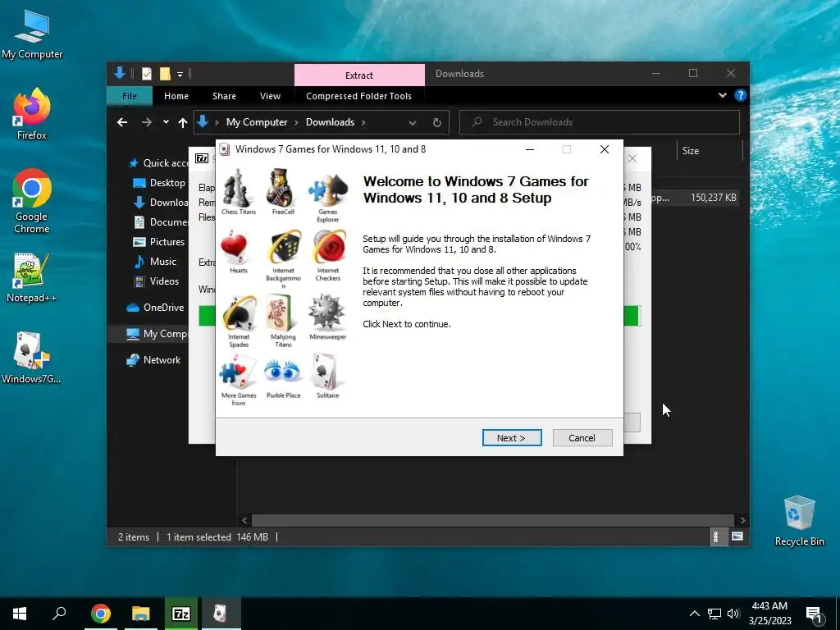The width and height of the screenshot is (840, 630).
Task: Open recent locations dropdown arrow
Action: (166, 122)
